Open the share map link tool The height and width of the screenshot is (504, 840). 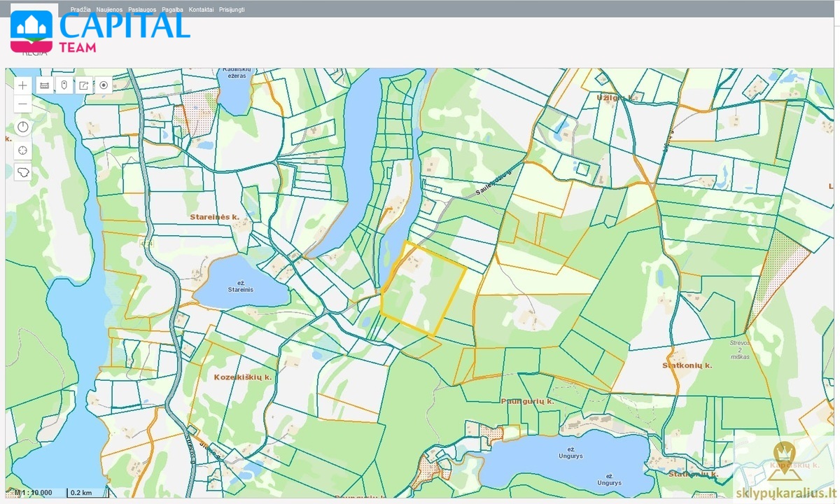click(84, 85)
